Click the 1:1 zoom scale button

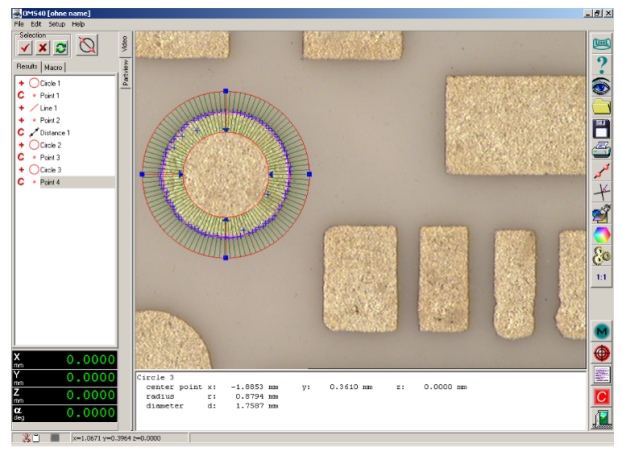[602, 277]
